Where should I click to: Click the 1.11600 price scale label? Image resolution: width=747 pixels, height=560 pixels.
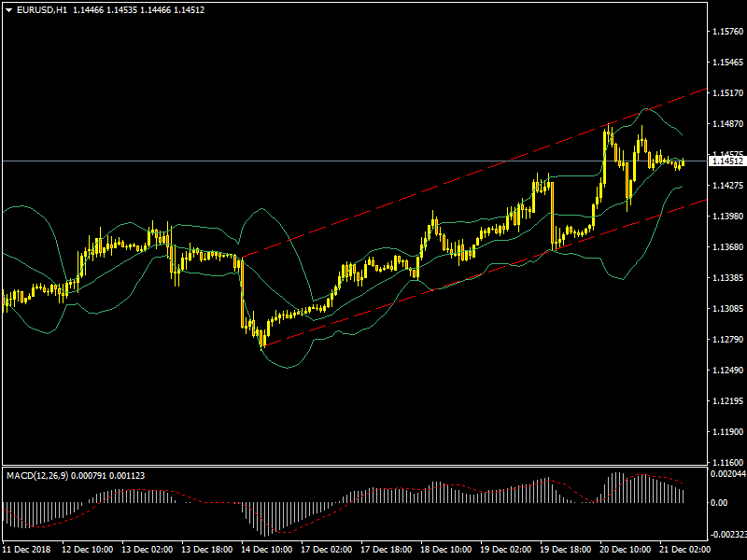coord(726,463)
